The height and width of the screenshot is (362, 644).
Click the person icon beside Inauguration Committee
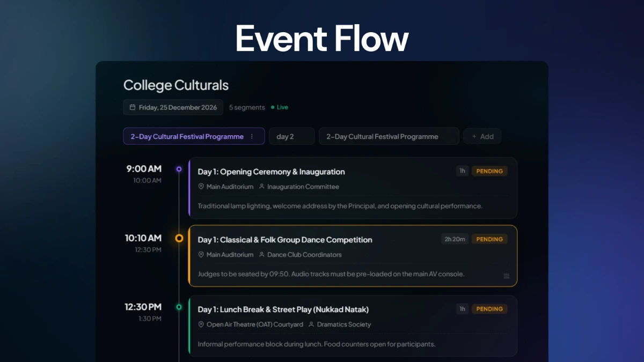[262, 187]
